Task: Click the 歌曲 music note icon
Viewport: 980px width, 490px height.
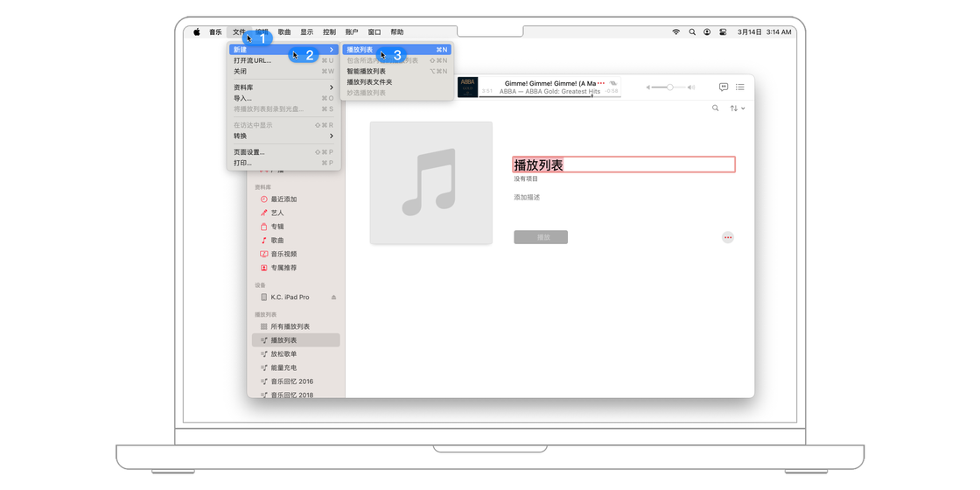Action: coord(263,241)
